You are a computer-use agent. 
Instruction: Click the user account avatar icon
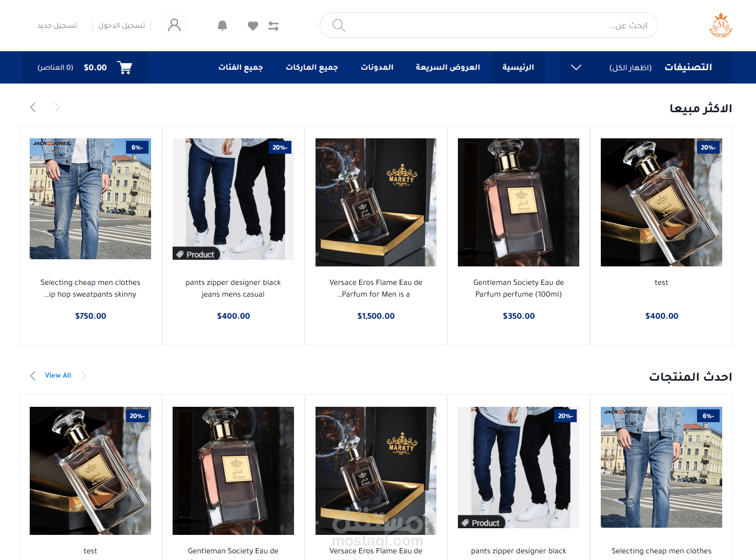tap(174, 25)
